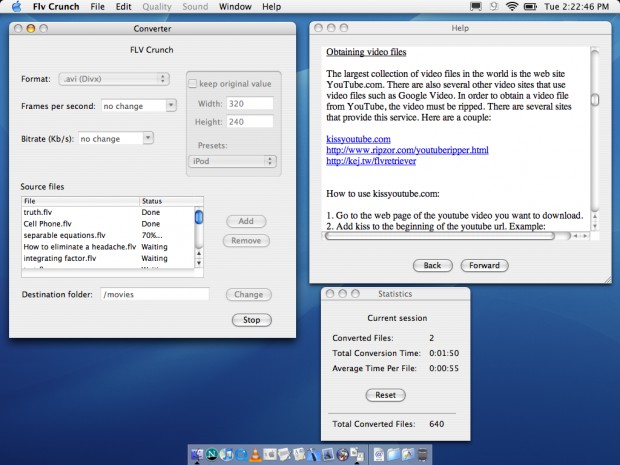Click the Frames per second text field
620x465 pixels.
pos(134,106)
